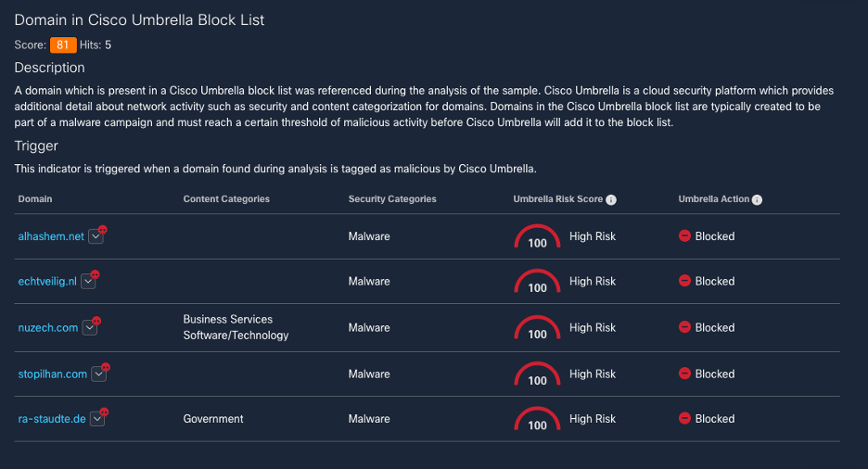Visit the ra-staudte.de domain link
This screenshot has width=868, height=469.
[52, 419]
